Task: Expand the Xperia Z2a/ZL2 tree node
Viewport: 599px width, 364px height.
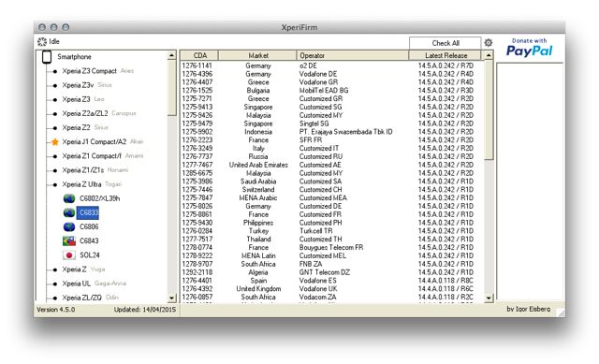Action: [x=55, y=114]
